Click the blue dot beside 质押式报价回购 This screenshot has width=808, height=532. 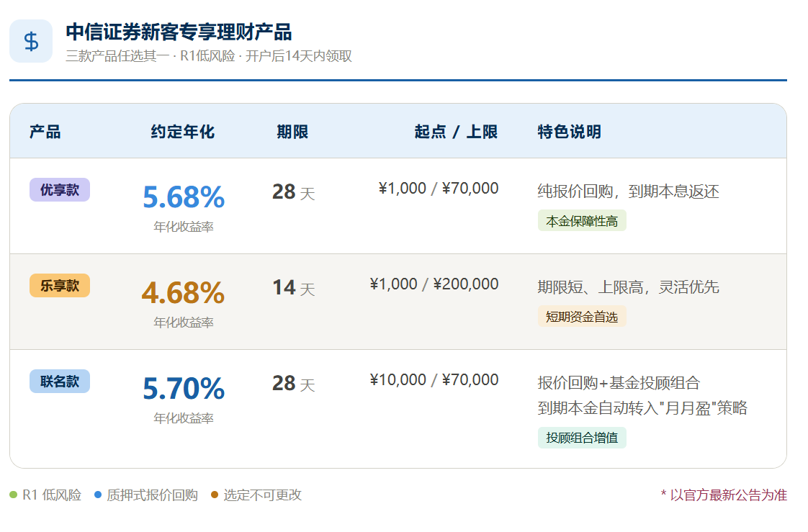pos(98,495)
